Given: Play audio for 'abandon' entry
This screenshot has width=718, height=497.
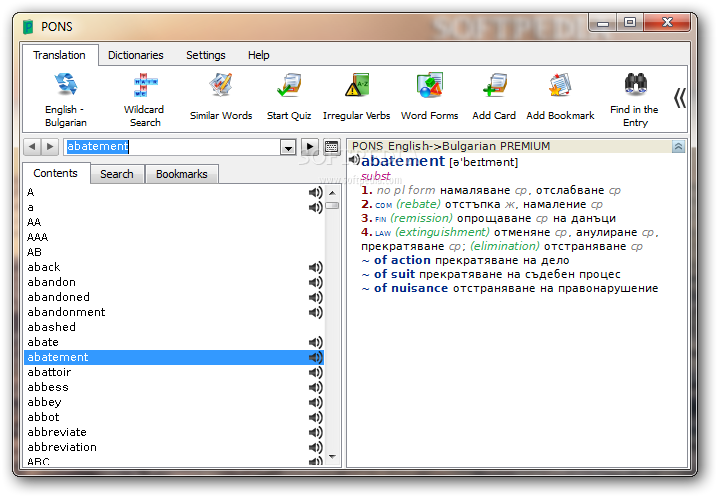Looking at the screenshot, I should (315, 282).
